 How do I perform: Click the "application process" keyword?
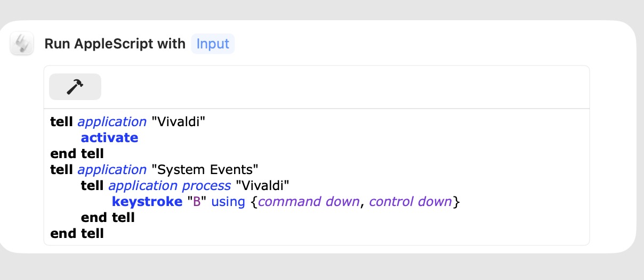point(170,186)
